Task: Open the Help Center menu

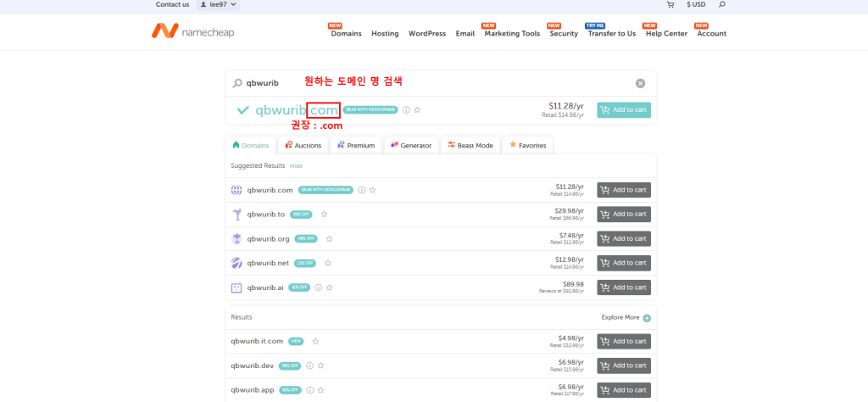Action: pyautogui.click(x=666, y=33)
